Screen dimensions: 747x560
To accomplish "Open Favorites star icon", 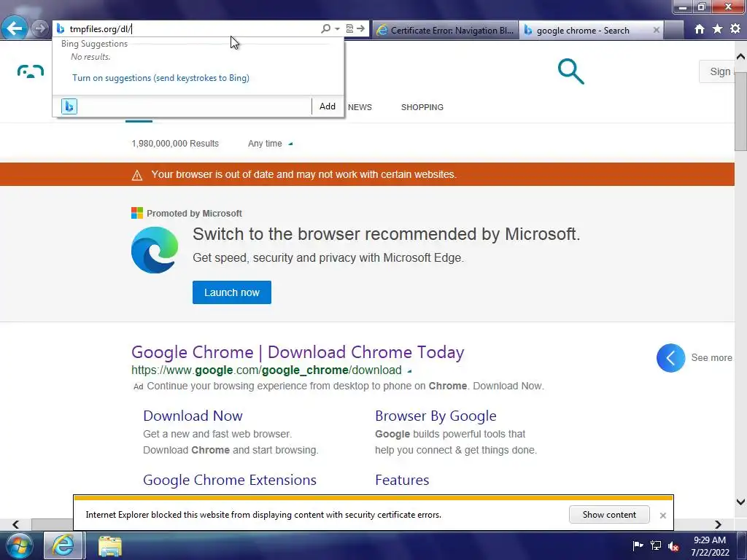I will tap(718, 29).
